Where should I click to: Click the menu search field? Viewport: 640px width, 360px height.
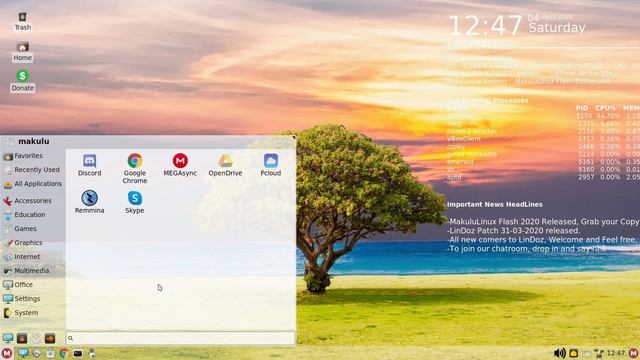[x=180, y=338]
